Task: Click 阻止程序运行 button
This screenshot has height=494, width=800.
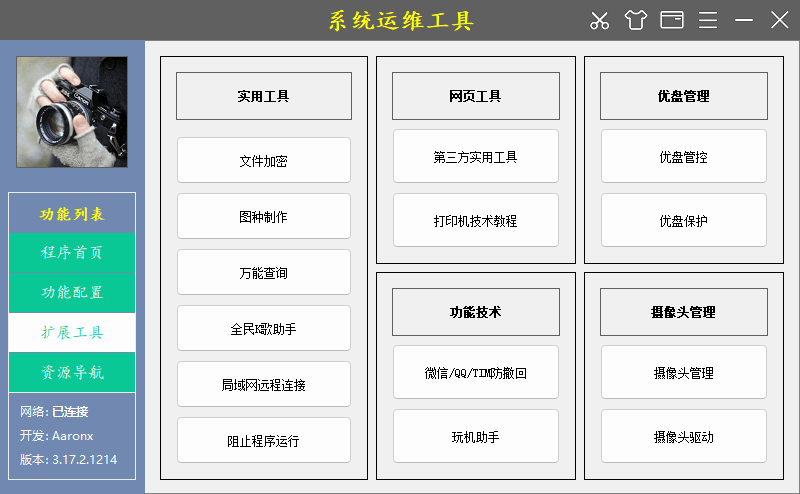Action: click(264, 440)
